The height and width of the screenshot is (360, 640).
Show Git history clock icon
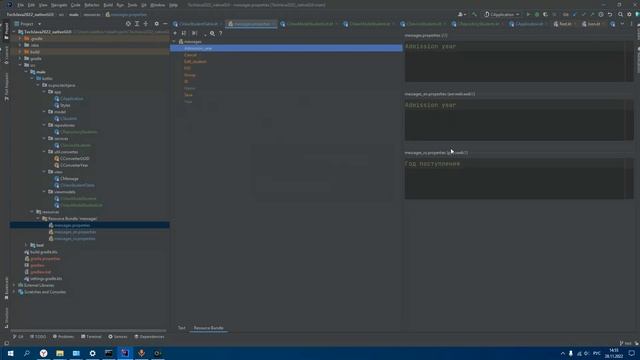click(x=601, y=14)
